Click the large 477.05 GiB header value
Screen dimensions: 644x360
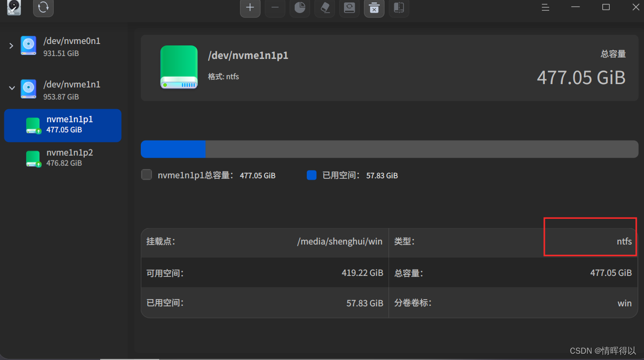point(581,77)
